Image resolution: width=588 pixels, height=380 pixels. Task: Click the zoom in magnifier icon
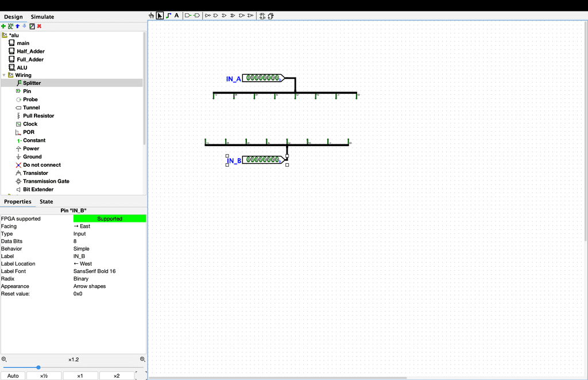(143, 359)
